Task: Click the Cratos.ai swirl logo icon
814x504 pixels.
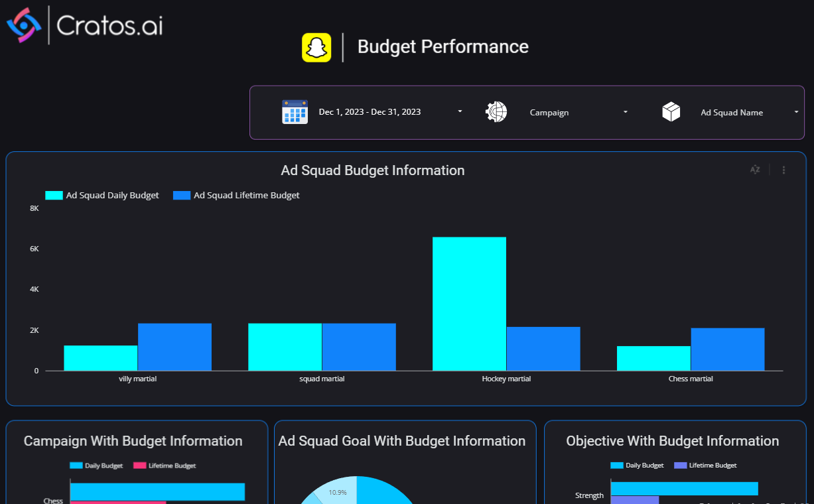Action: tap(24, 25)
